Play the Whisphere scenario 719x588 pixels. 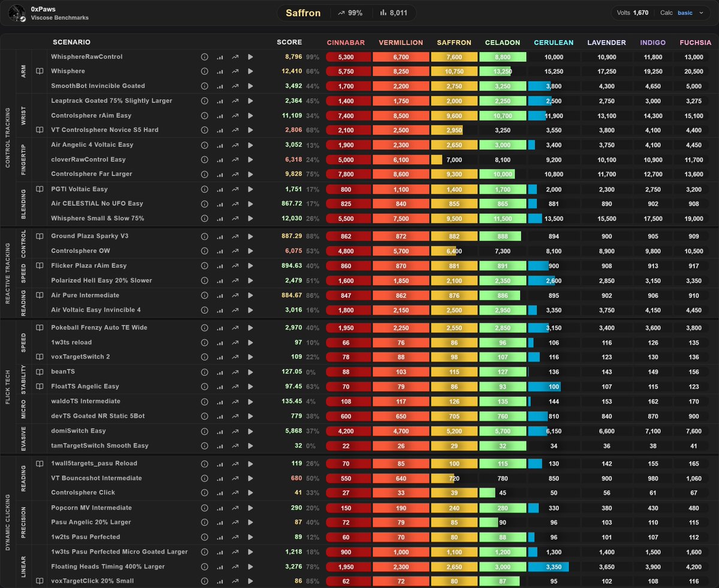250,71
